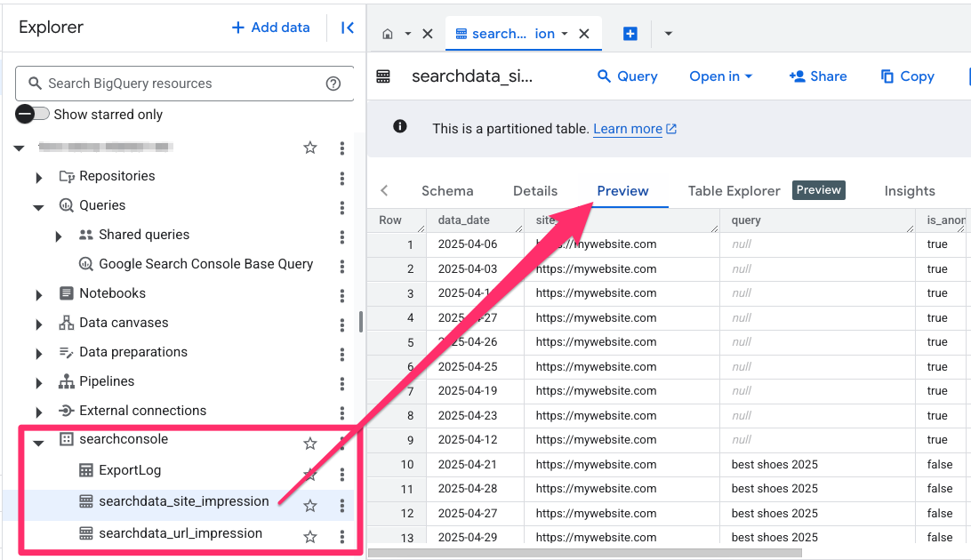This screenshot has width=971, height=560.
Task: Follow the Learn more link
Action: click(x=628, y=129)
